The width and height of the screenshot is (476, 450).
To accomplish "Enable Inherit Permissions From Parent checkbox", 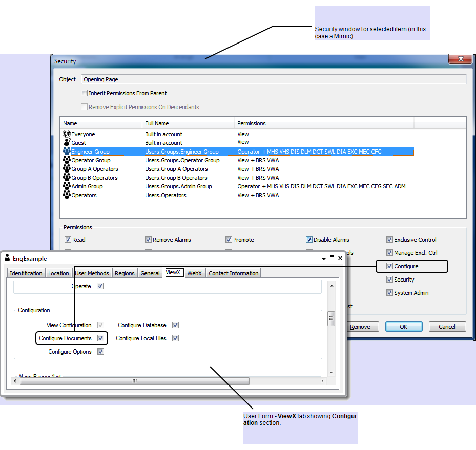I will 84,93.
